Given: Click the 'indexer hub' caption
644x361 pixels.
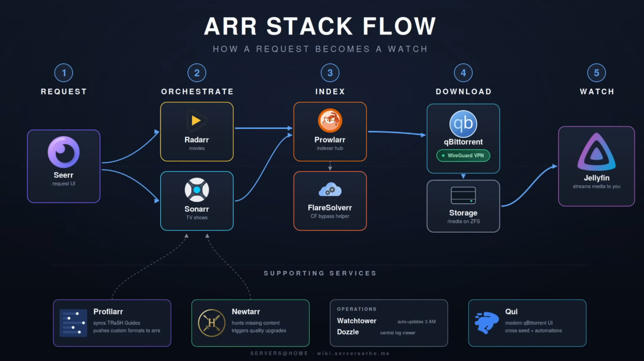Looking at the screenshot, I should (x=330, y=148).
